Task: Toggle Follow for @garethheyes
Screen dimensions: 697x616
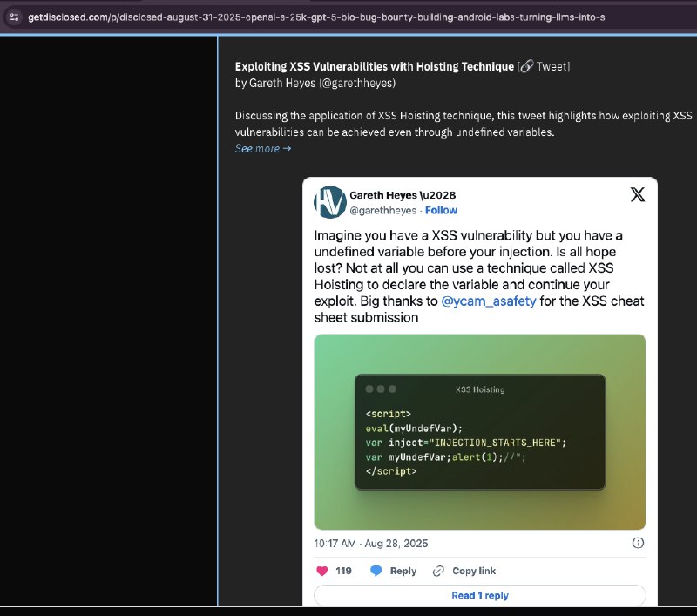Action: [441, 210]
